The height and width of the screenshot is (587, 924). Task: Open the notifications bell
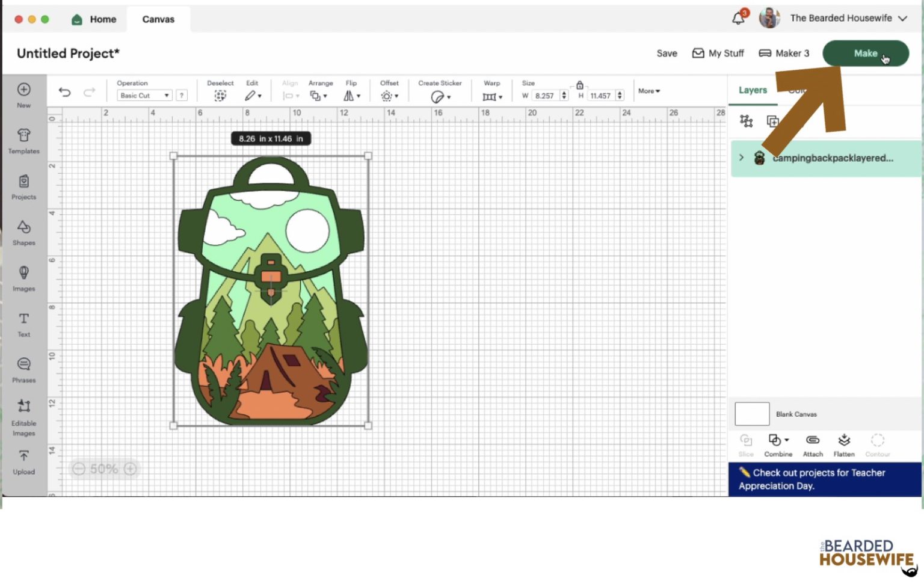tap(738, 19)
